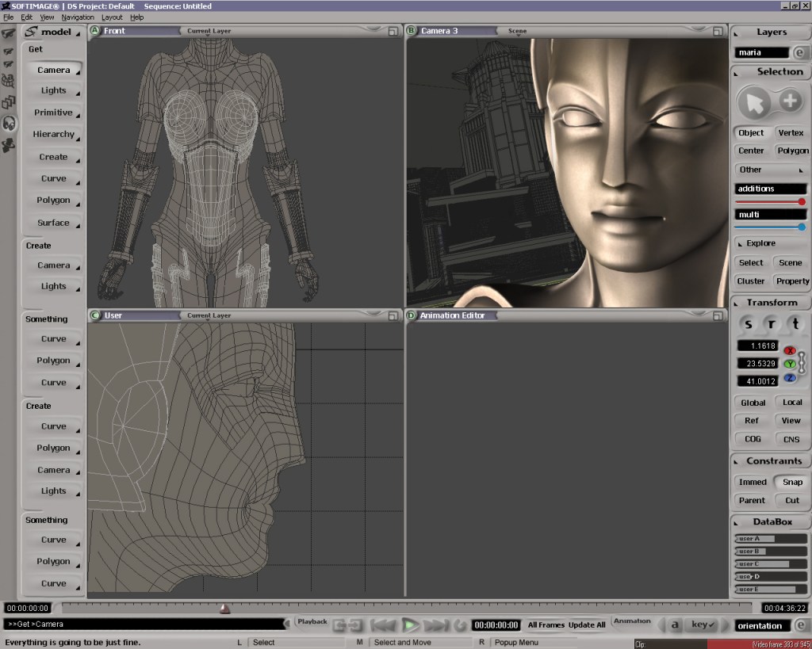Screen dimensions: 812x649
Task: Expand the Other selection dropdown
Action: tap(770, 170)
